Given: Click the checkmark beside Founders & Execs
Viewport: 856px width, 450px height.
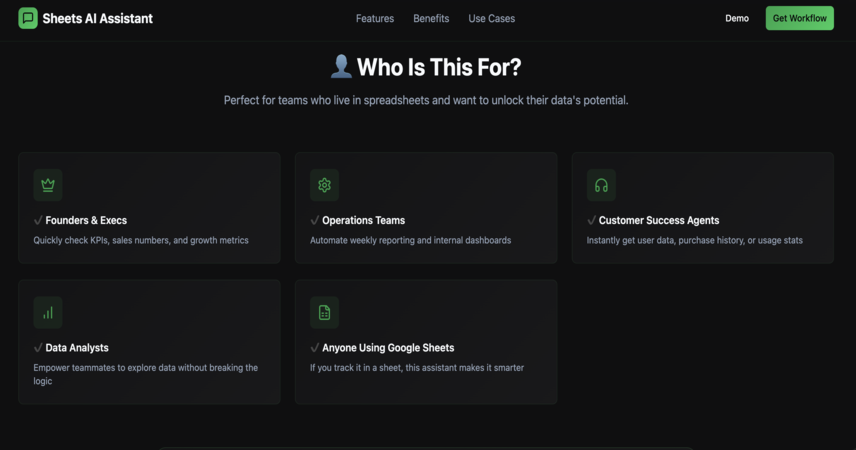Looking at the screenshot, I should click(38, 220).
